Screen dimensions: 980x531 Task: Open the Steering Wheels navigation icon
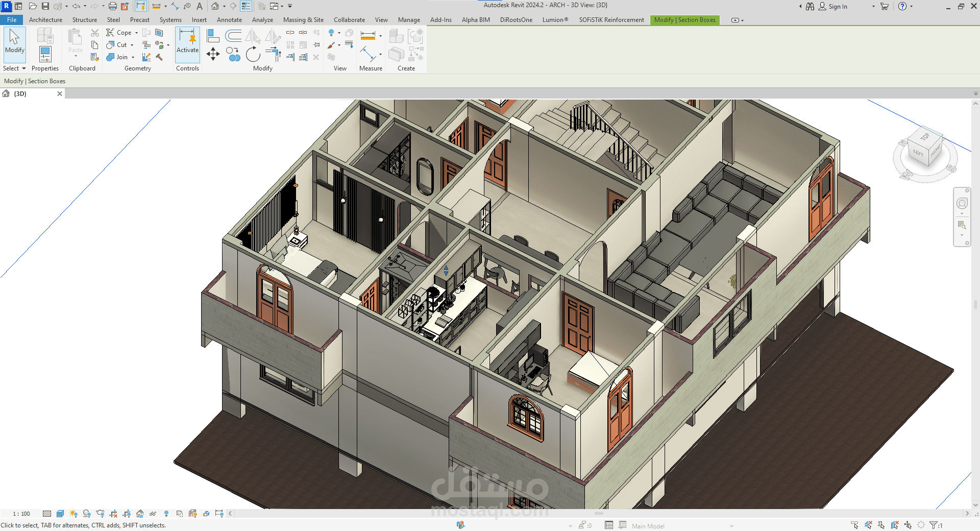pyautogui.click(x=962, y=203)
